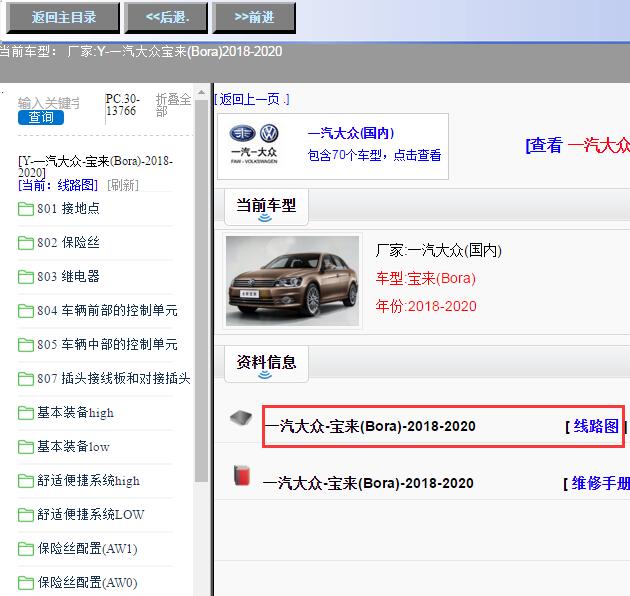630x596 pixels.
Task: Open folder icon of 舒适便捷系统high
Action: (x=26, y=481)
